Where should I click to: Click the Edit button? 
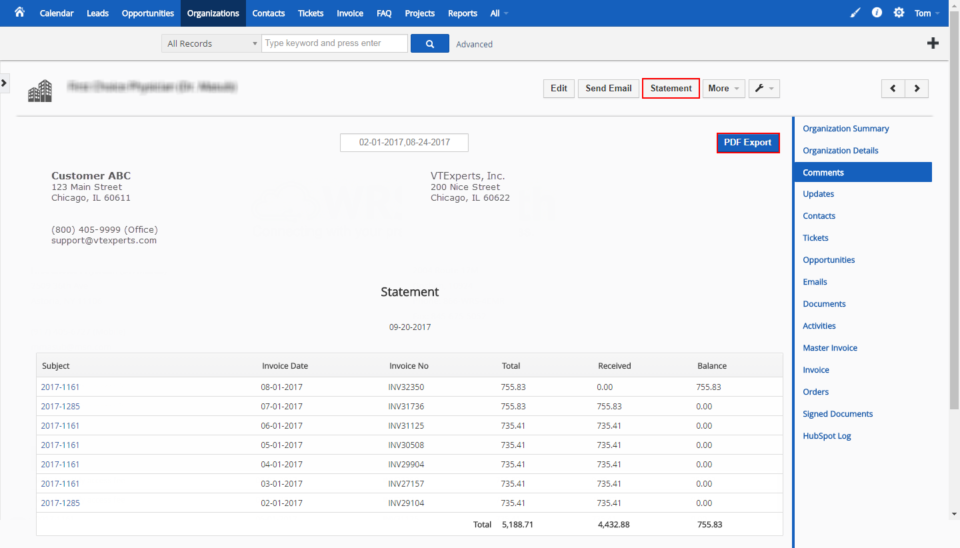click(558, 88)
